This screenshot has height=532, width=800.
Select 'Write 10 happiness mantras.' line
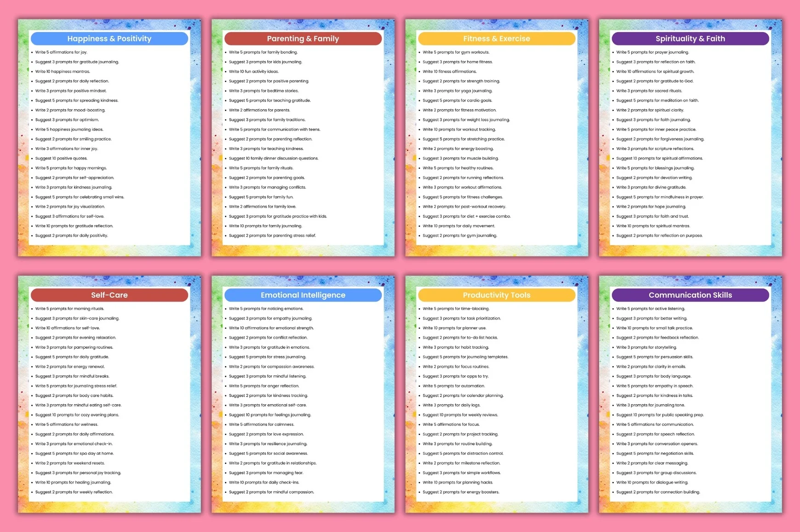(63, 72)
